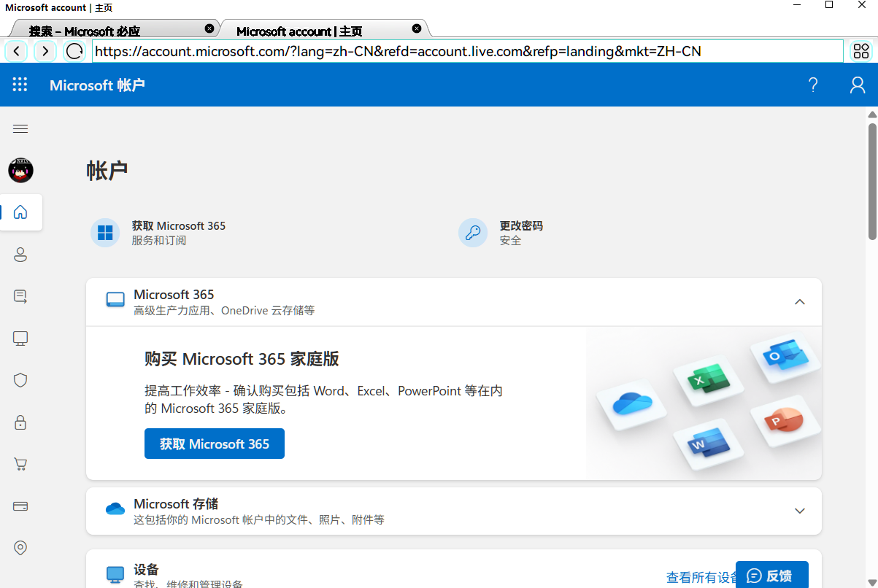This screenshot has height=588, width=878.
Task: Open the payment card icon in sidebar
Action: [x=20, y=506]
